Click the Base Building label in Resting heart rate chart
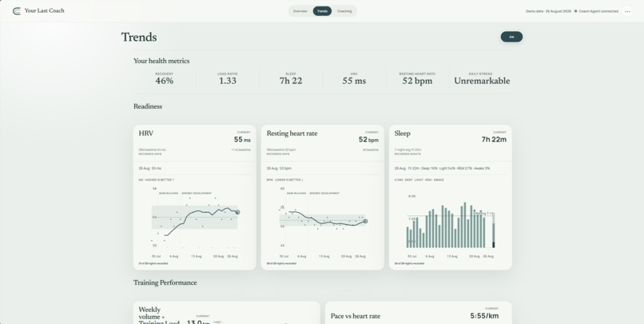Viewport: 644px width, 324px height. pos(296,194)
